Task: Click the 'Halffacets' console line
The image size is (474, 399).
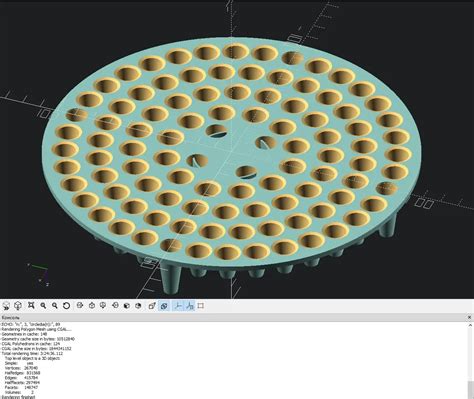Action: (x=23, y=383)
